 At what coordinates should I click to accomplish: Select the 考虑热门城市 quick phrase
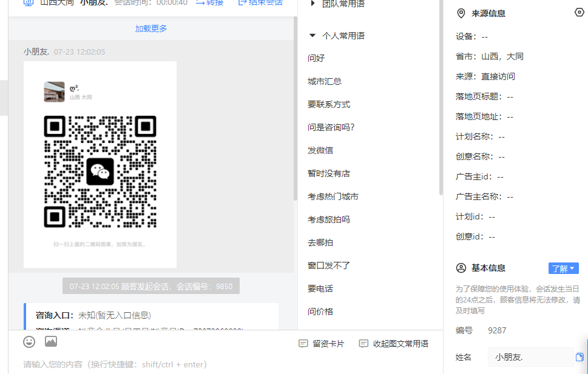[333, 197]
